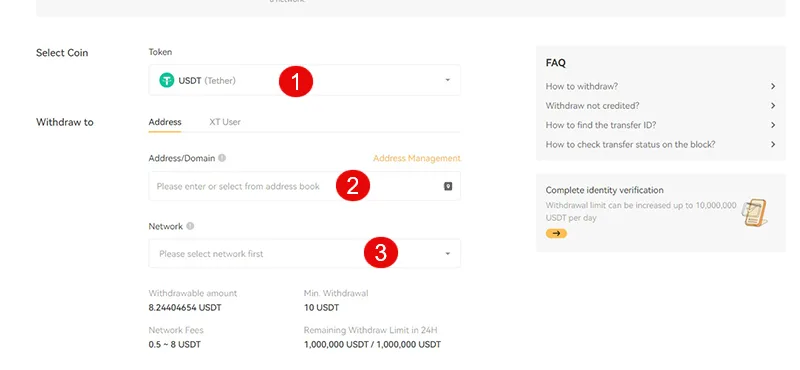Click the info icon beside Address/Domain

coord(222,158)
